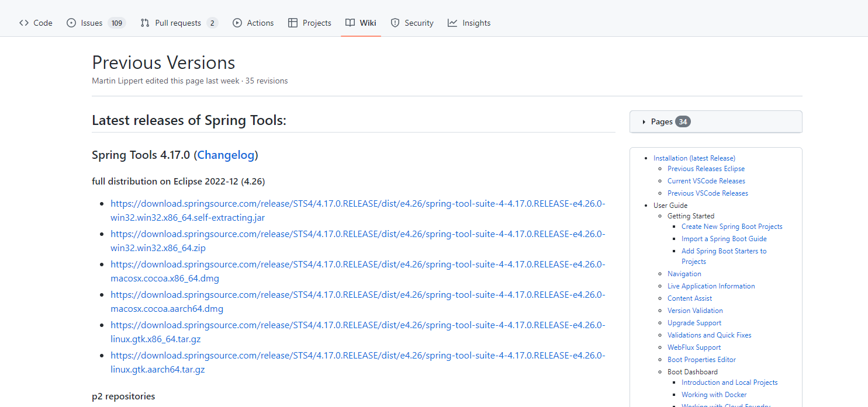
Task: Click the Projects table icon
Action: (293, 23)
